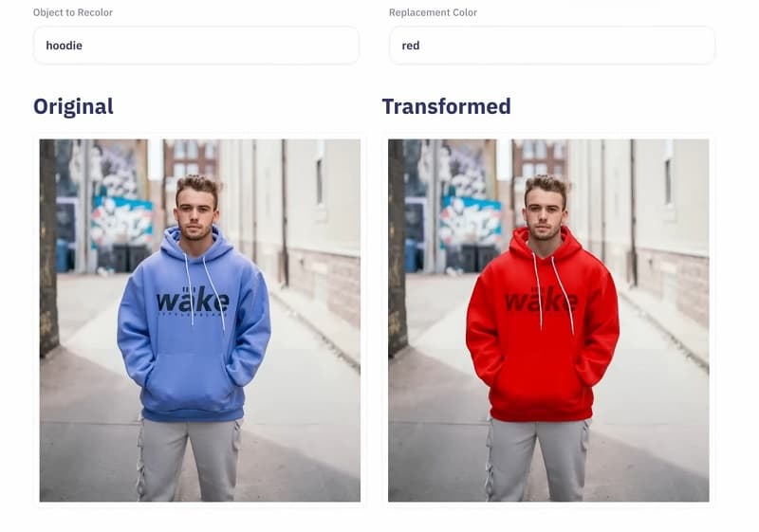Screen dimensions: 759x532
Task: Click the word hoodie in the input
Action: pyautogui.click(x=64, y=46)
